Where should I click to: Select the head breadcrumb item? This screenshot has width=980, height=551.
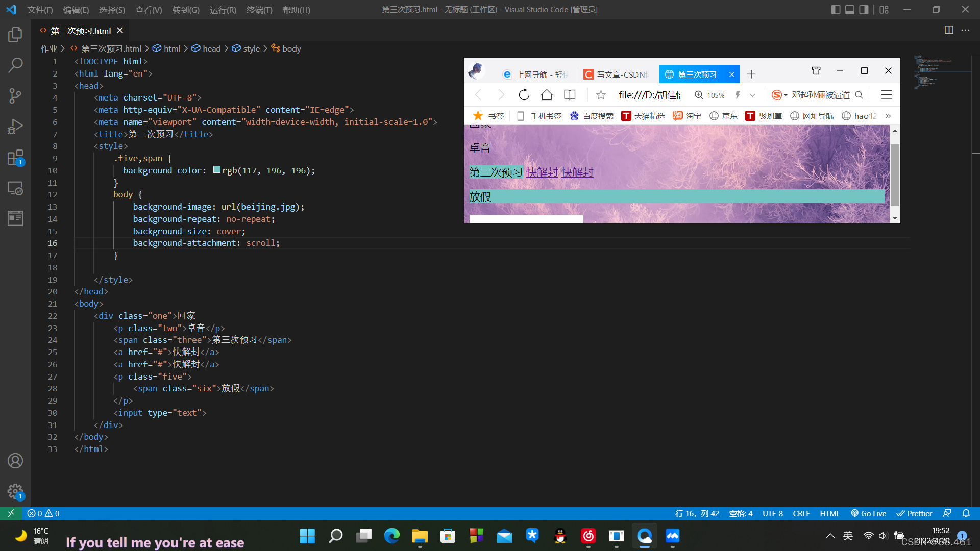(206, 48)
